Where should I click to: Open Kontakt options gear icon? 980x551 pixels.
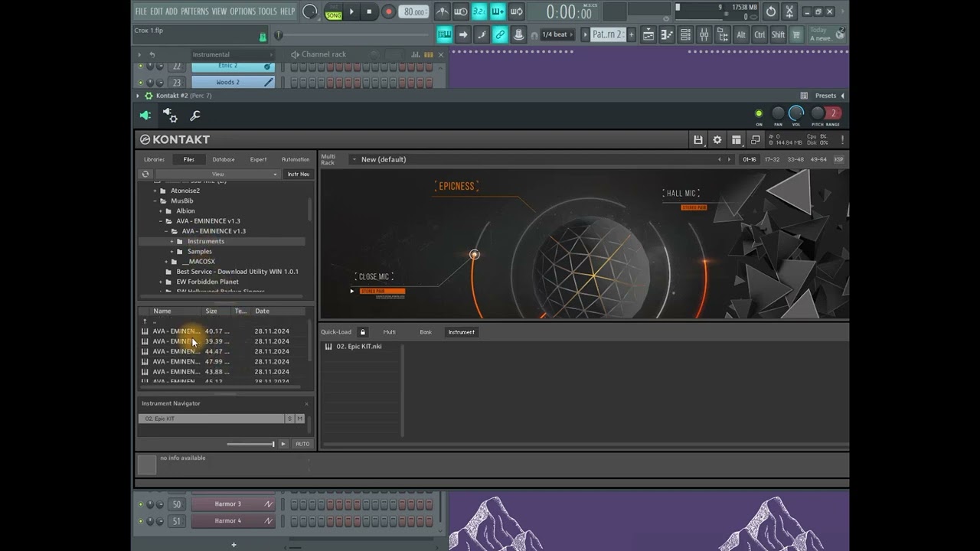pos(717,140)
